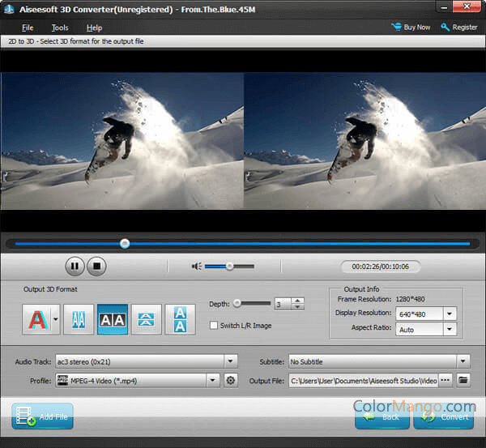Enable Switch L/R Image checkbox
Viewport: 486px width, 448px height.
coord(214,326)
